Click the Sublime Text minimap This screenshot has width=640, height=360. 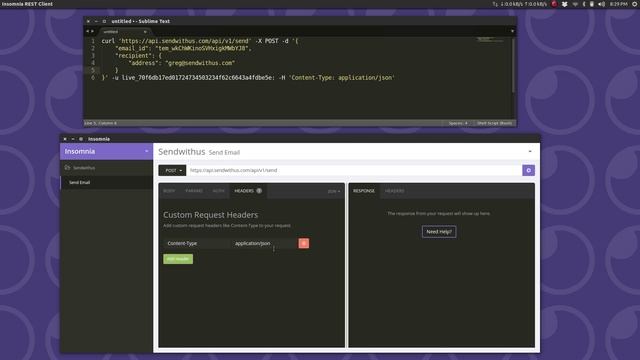tap(490, 40)
